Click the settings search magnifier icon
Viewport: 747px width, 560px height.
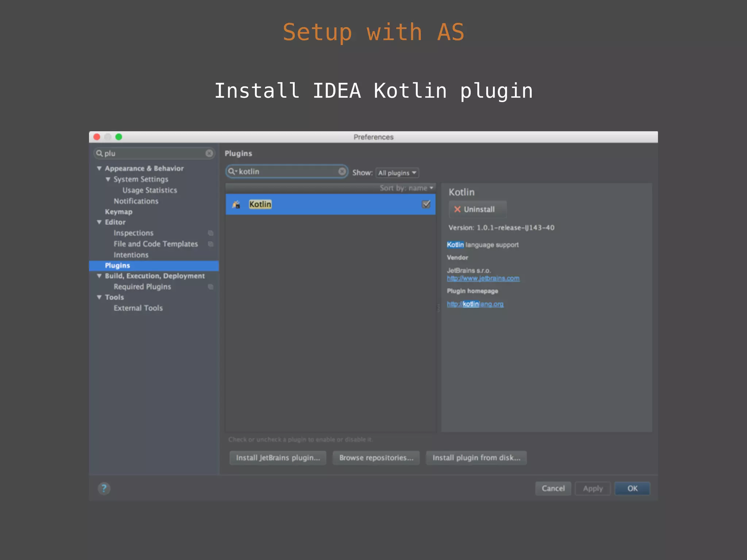pos(99,153)
